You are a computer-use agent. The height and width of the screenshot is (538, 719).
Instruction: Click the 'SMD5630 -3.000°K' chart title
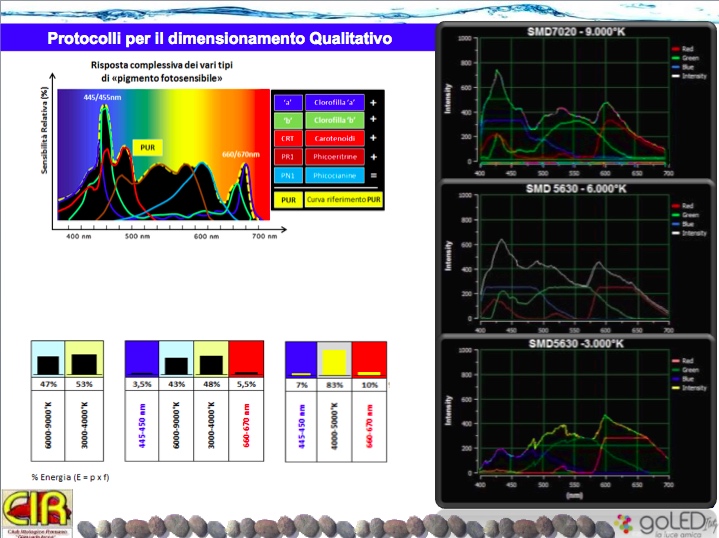[576, 344]
